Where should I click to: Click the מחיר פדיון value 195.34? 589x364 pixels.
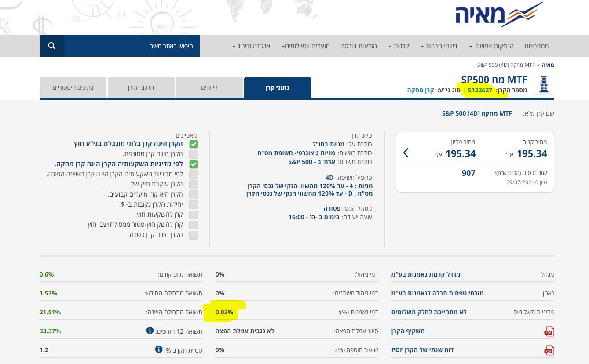461,153
